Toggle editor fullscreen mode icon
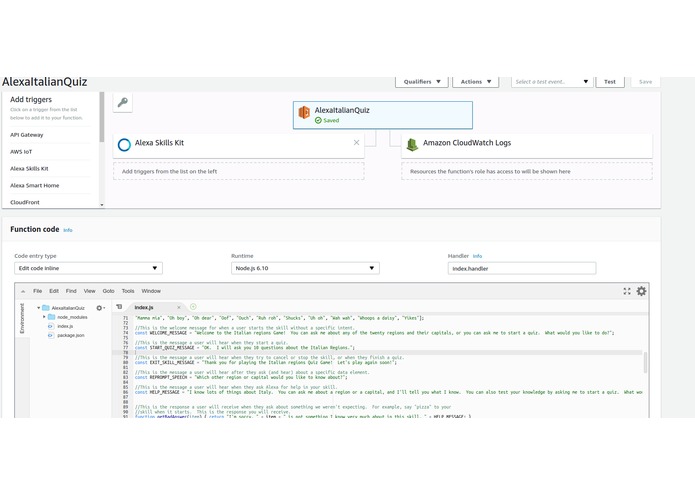Viewport: 695px width, 494px height. pyautogui.click(x=627, y=291)
